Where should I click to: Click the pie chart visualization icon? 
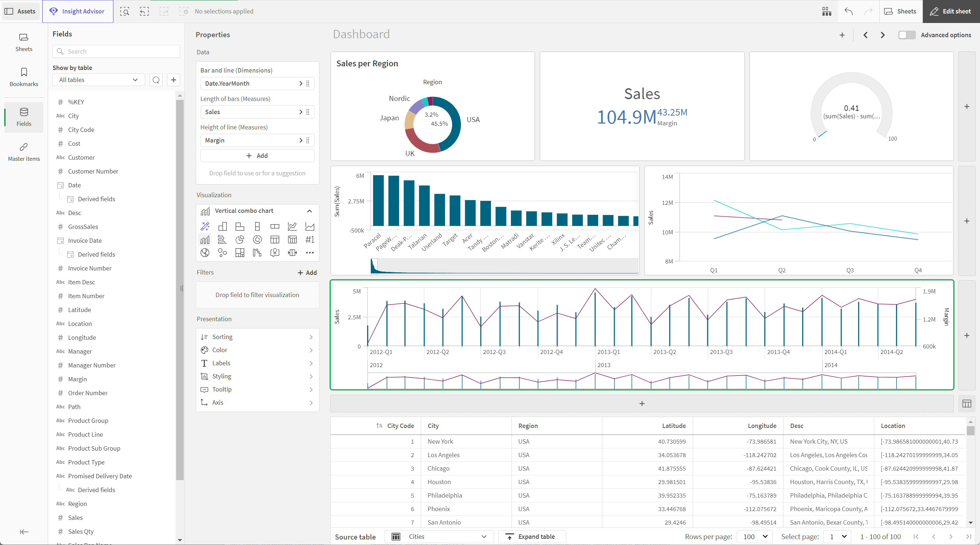click(239, 240)
